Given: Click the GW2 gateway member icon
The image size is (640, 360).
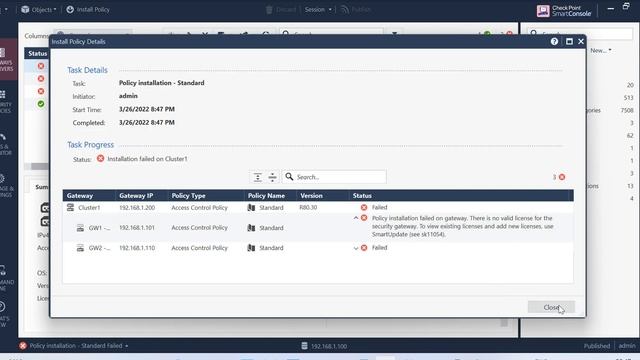Looking at the screenshot, I should (x=80, y=248).
